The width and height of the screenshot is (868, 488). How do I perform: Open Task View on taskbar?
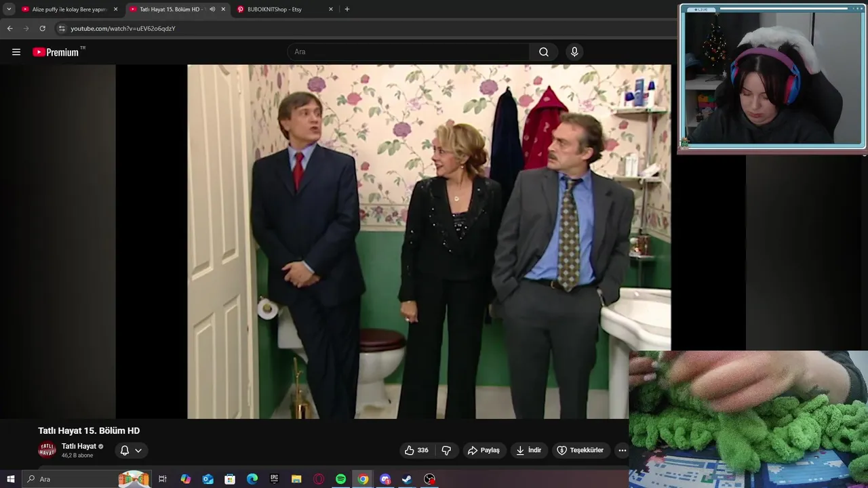tap(163, 479)
